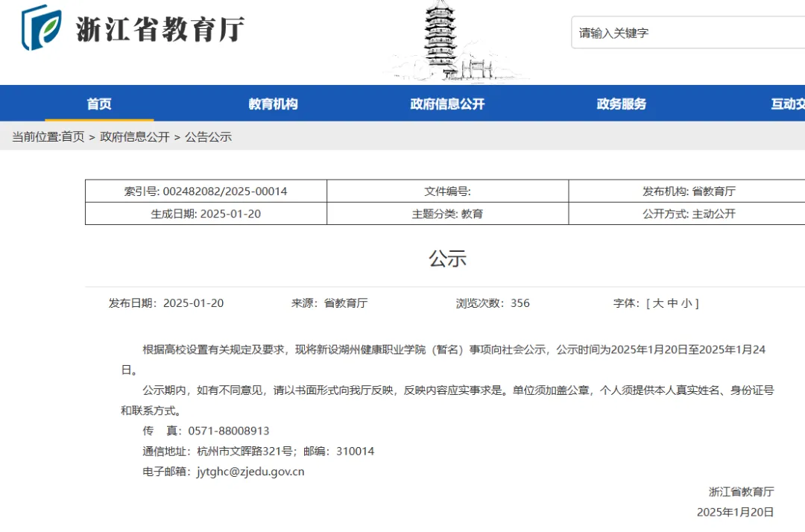This screenshot has height=532, width=805.
Task: Set font size to 大
Action: [x=658, y=303]
